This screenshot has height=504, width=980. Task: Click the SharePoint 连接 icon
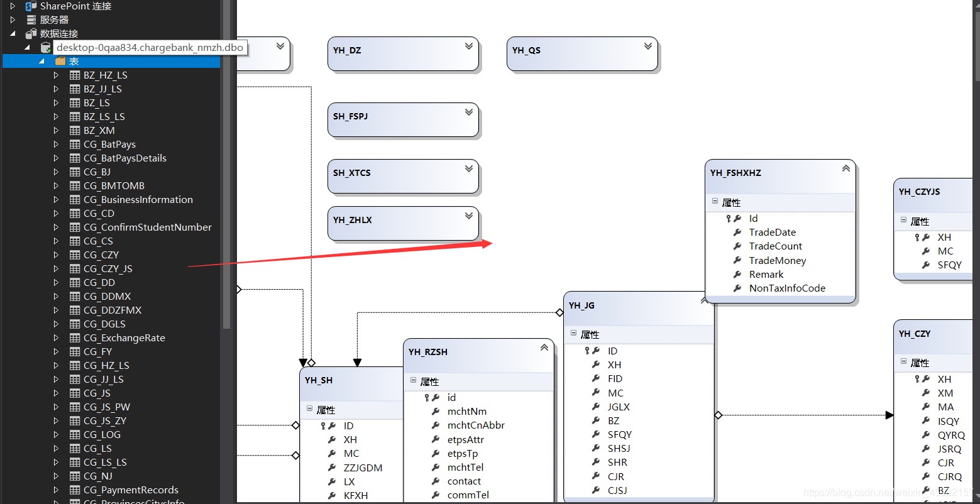click(x=31, y=6)
